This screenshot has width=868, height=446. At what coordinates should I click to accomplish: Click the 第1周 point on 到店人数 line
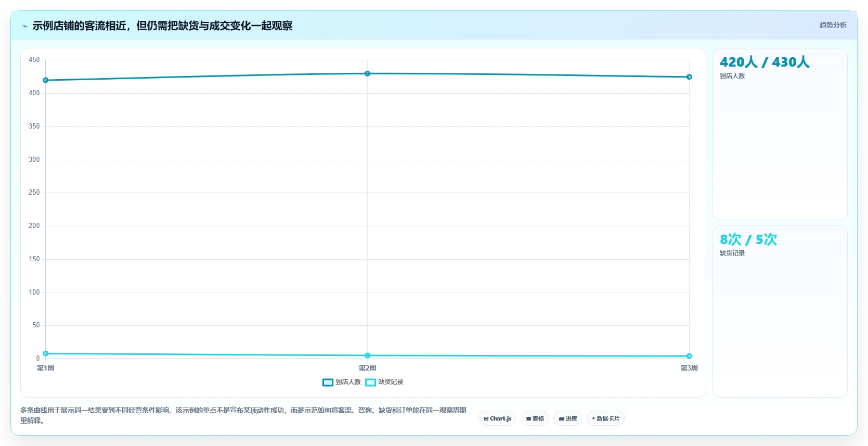point(46,80)
